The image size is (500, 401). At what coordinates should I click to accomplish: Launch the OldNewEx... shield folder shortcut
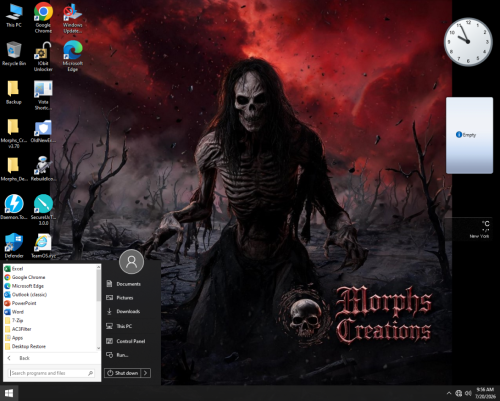(x=43, y=131)
